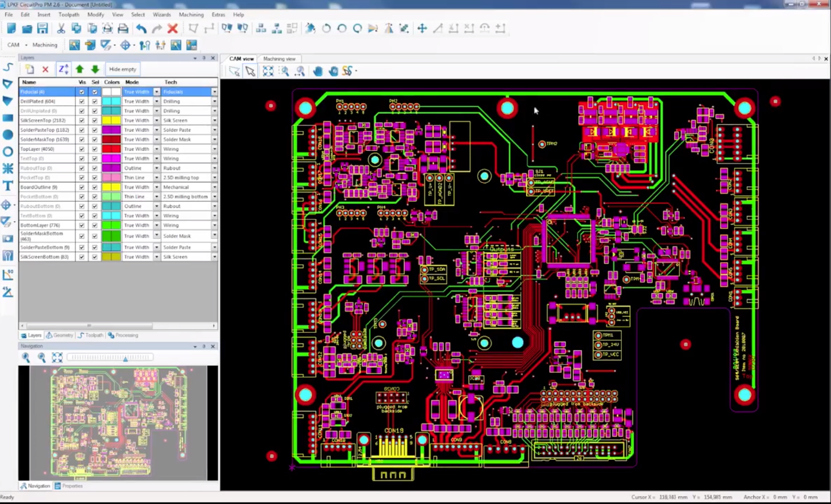Click the pan hand tool in CAM view
831x504 pixels.
318,71
